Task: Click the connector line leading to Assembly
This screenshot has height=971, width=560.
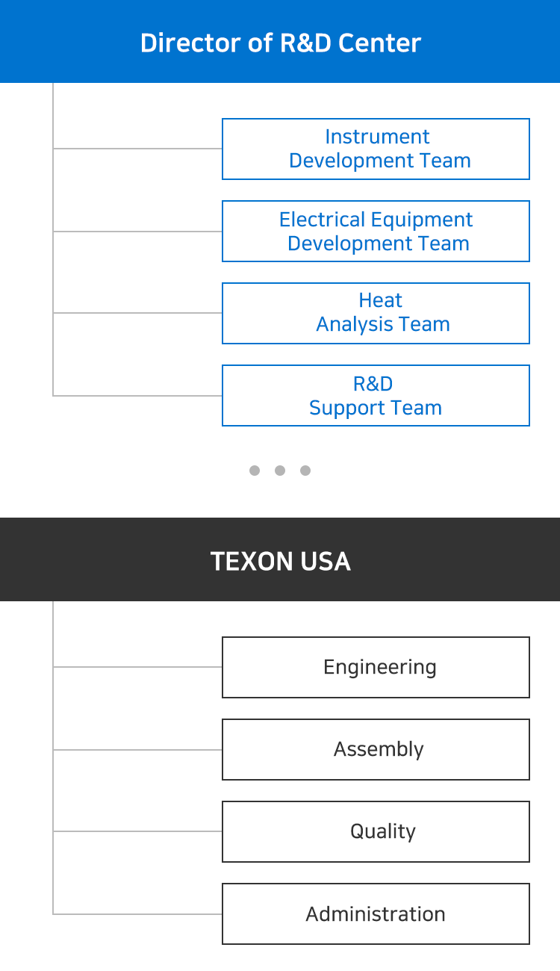Action: [x=137, y=749]
